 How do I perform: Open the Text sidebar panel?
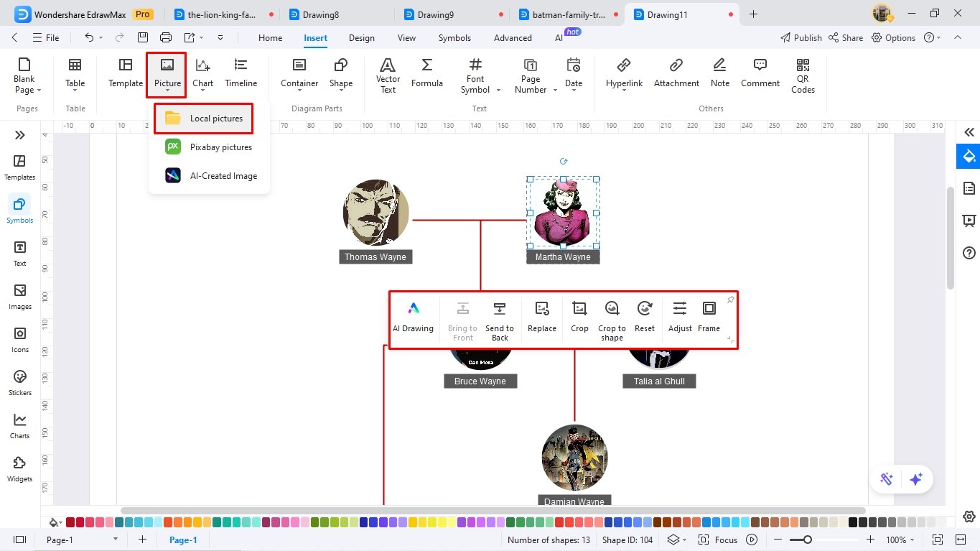point(20,254)
